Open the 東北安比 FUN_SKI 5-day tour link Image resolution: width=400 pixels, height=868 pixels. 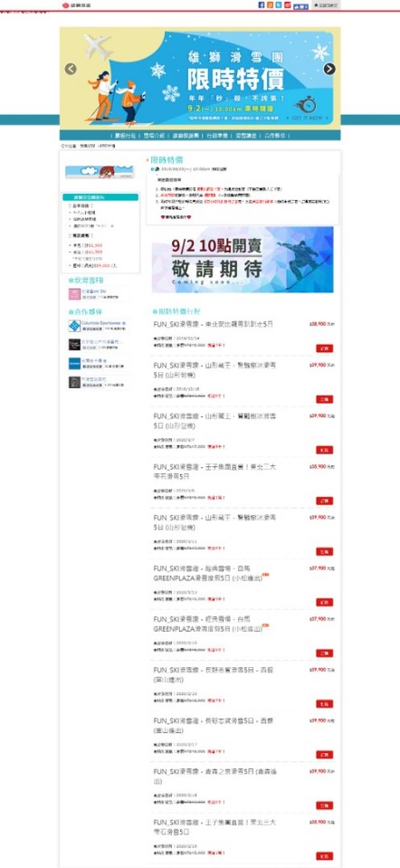click(x=213, y=324)
